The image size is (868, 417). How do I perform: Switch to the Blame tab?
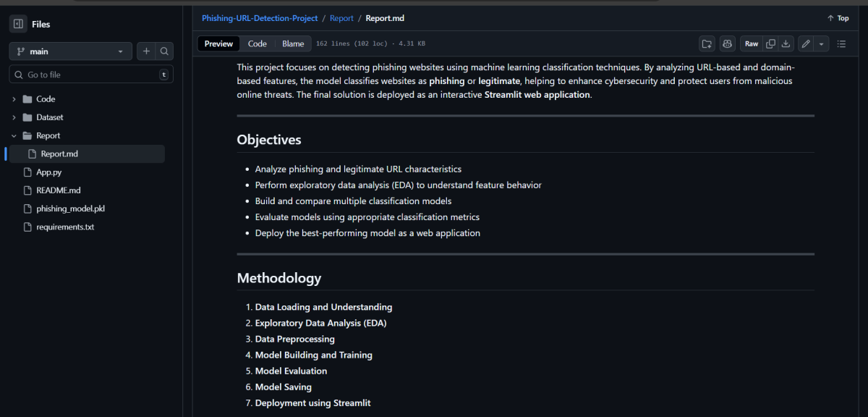(293, 44)
